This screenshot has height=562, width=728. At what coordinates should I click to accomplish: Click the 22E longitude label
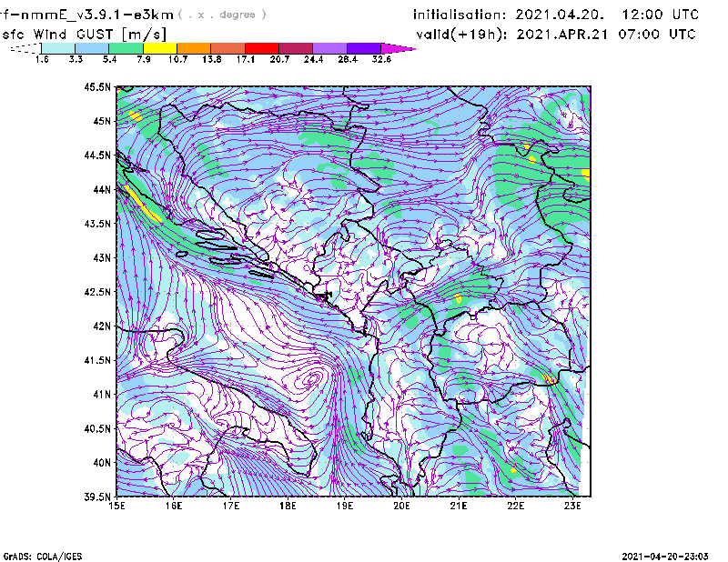point(515,506)
